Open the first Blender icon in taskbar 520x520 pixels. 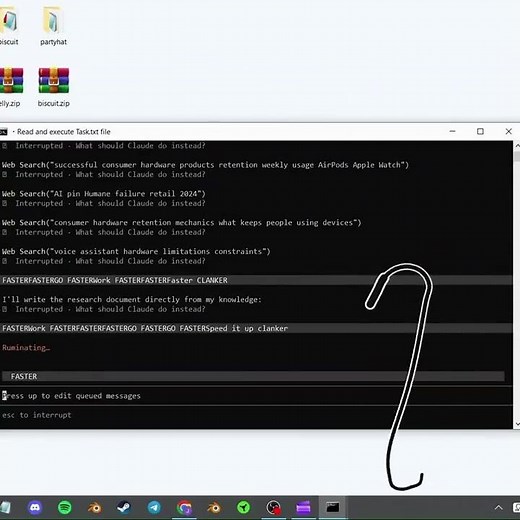click(x=95, y=508)
